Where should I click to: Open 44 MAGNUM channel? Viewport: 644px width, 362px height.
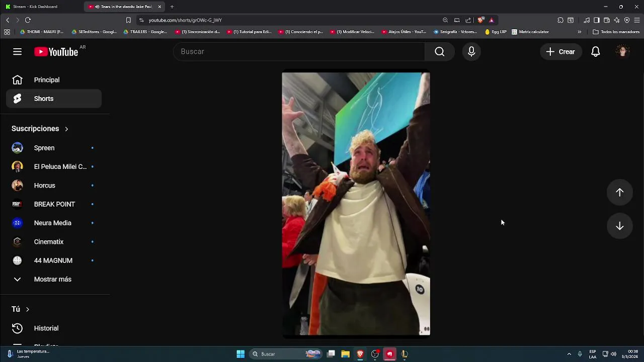[x=54, y=260]
